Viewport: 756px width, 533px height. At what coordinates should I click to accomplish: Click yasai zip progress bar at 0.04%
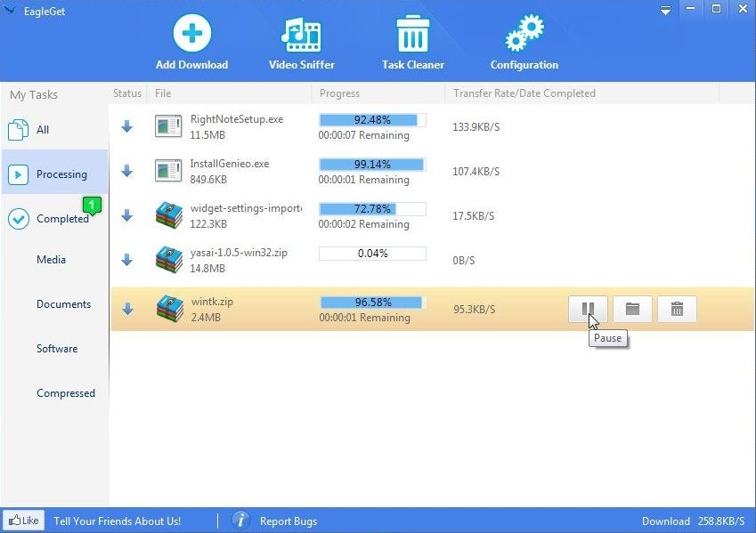[x=372, y=254]
